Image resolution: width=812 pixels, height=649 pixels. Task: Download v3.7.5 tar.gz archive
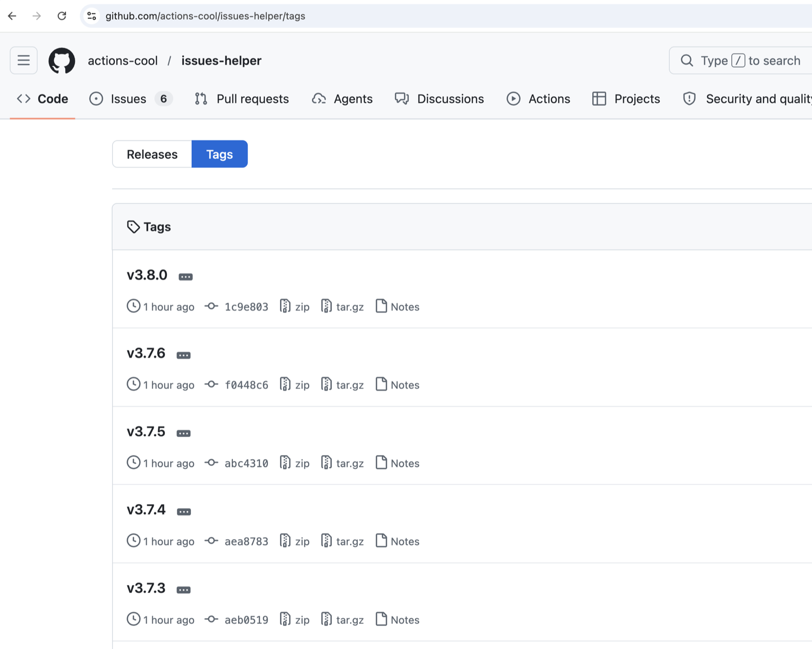click(343, 463)
